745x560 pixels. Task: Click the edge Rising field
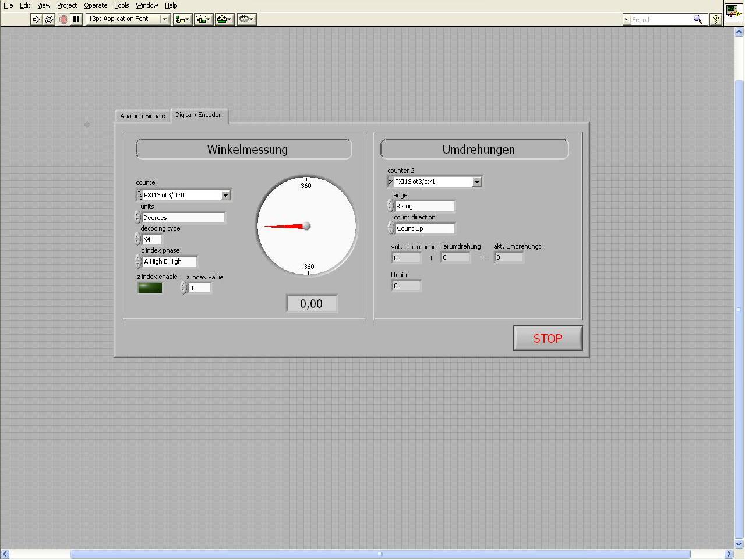click(x=425, y=206)
